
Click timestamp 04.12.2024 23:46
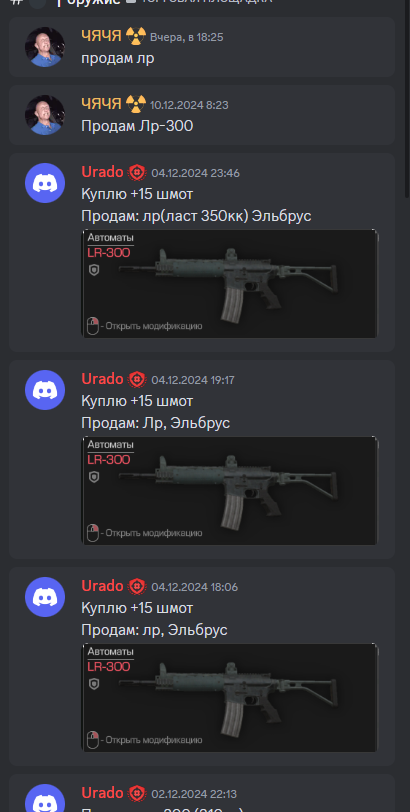pyautogui.click(x=196, y=173)
